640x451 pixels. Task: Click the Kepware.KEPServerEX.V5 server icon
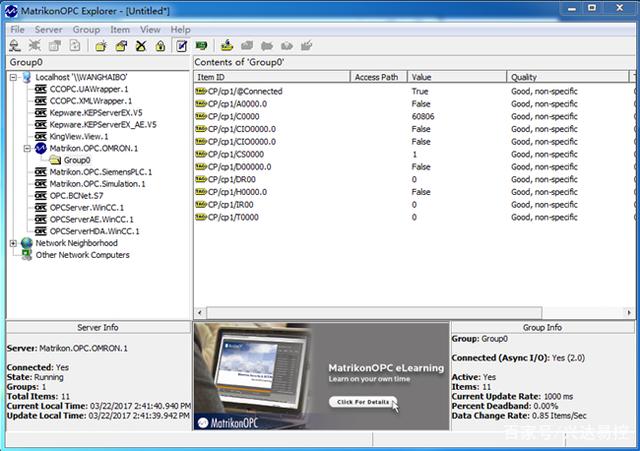click(40, 113)
